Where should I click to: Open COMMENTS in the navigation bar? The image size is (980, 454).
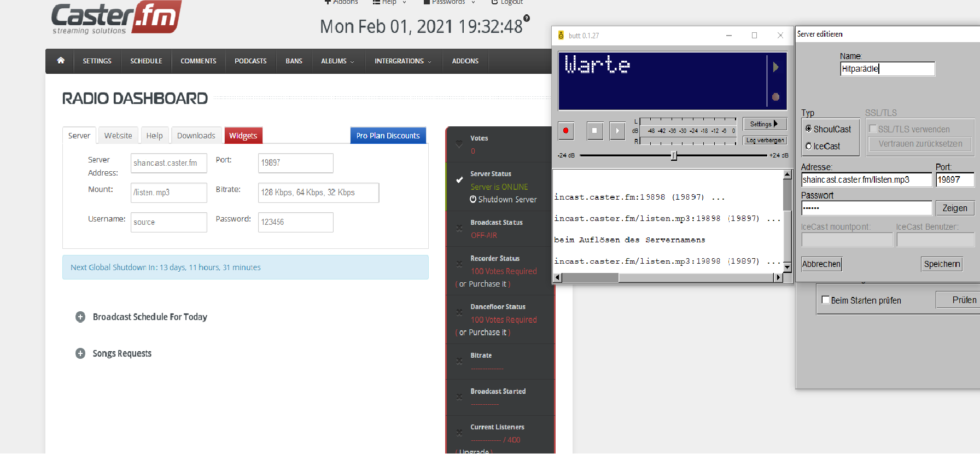(x=199, y=61)
